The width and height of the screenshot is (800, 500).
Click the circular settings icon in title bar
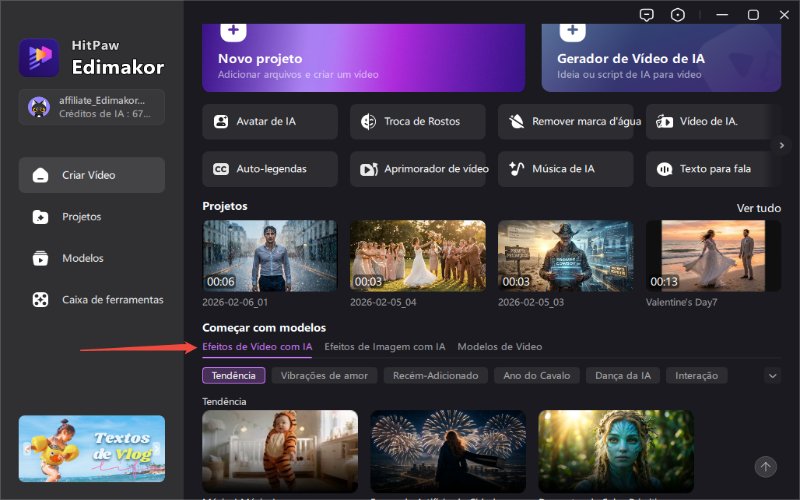(678, 15)
